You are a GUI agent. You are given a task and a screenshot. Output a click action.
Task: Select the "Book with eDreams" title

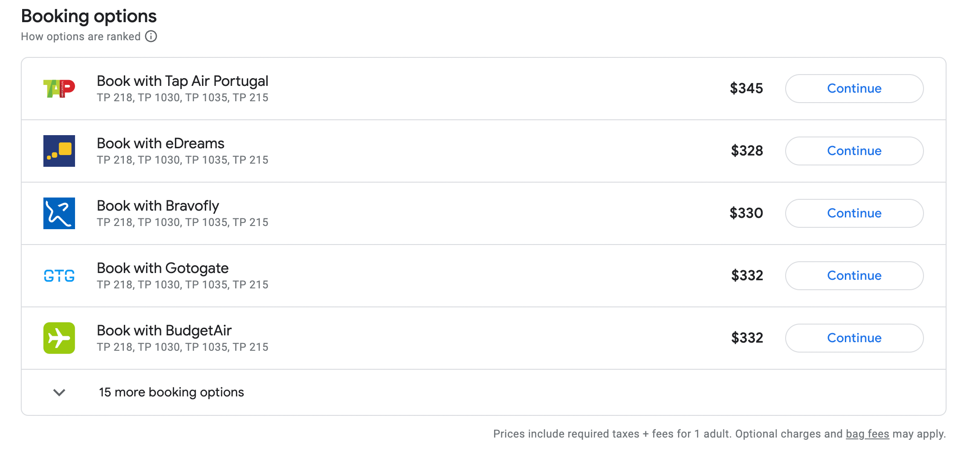160,143
